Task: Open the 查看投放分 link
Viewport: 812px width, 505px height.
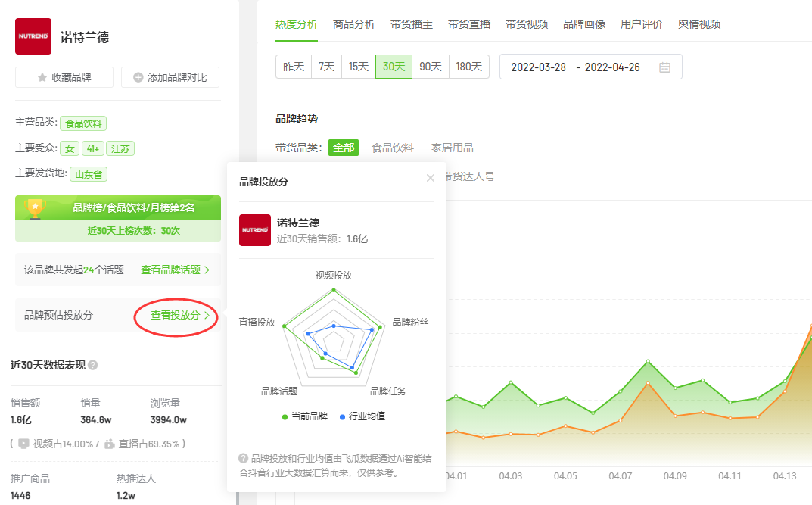Action: (179, 316)
